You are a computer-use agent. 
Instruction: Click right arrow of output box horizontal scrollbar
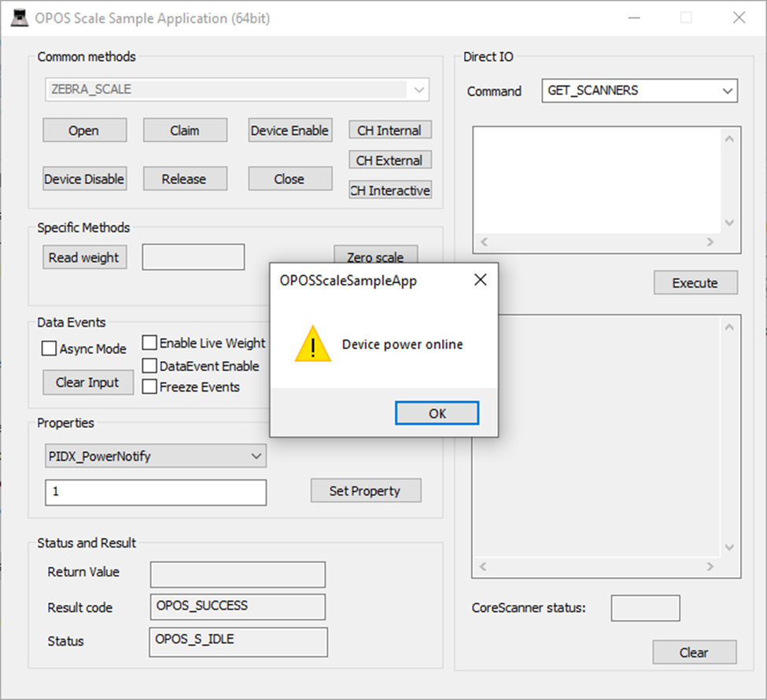pos(710,566)
